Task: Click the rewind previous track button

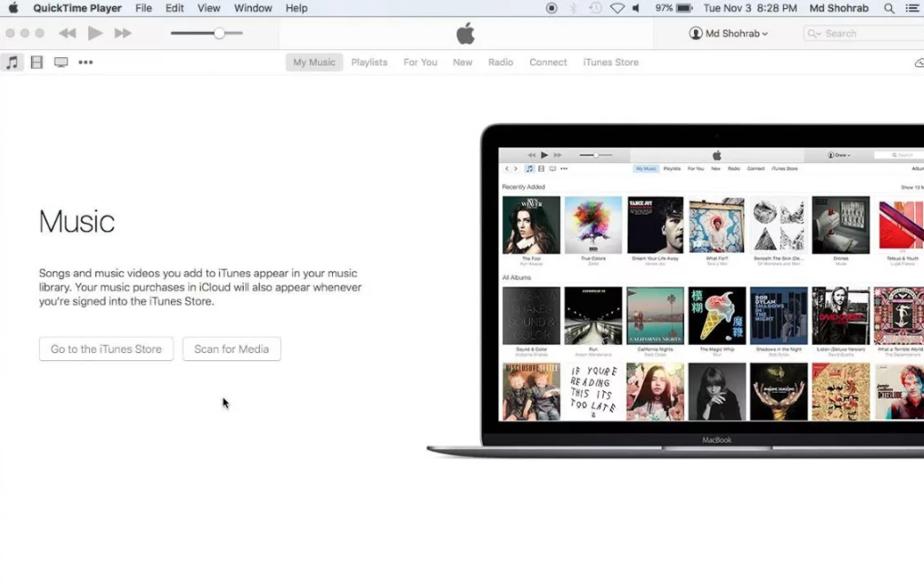Action: pos(67,34)
